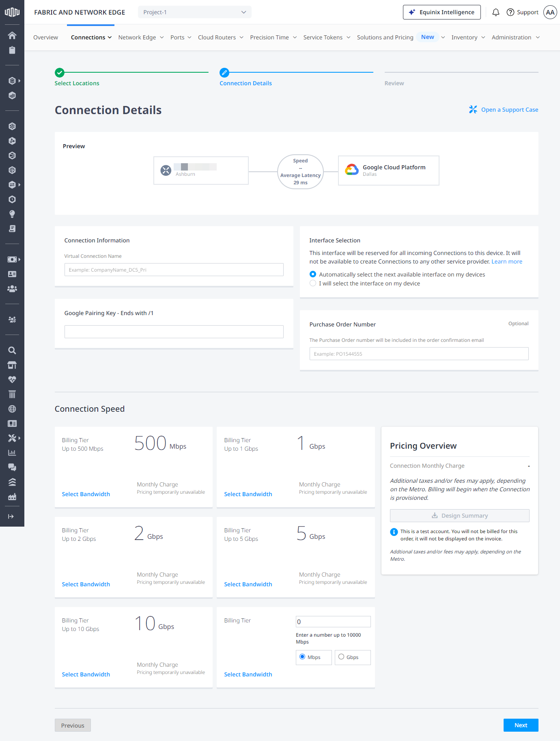
Task: Select Bandwidth for 500 Mbps tier
Action: pyautogui.click(x=86, y=494)
